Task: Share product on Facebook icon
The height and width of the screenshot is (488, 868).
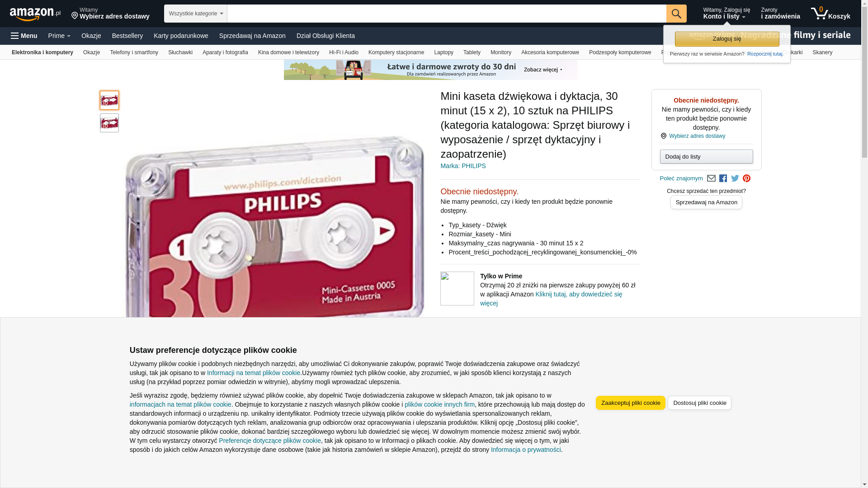Action: (x=723, y=178)
